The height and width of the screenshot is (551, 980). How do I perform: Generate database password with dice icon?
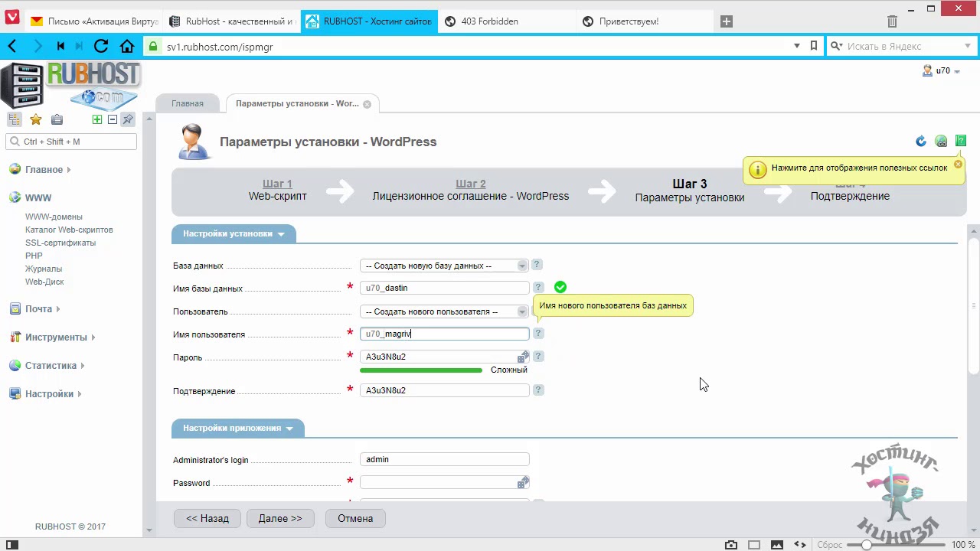[523, 357]
